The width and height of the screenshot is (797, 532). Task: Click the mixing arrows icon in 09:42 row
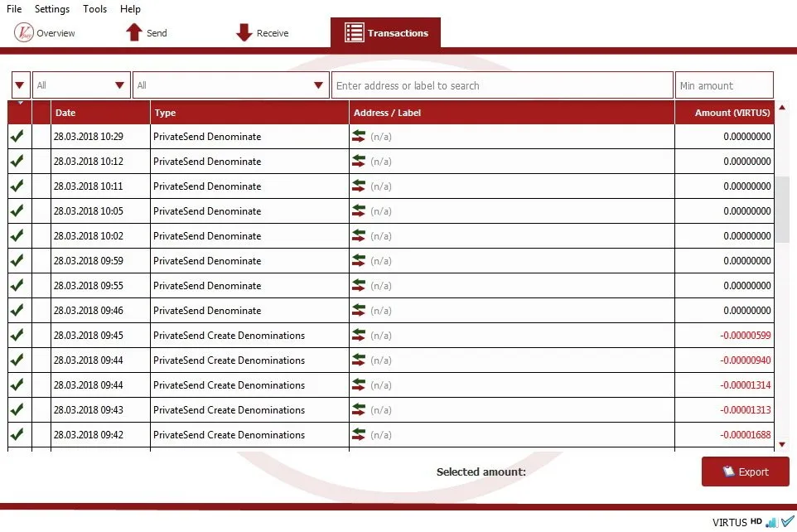[359, 434]
